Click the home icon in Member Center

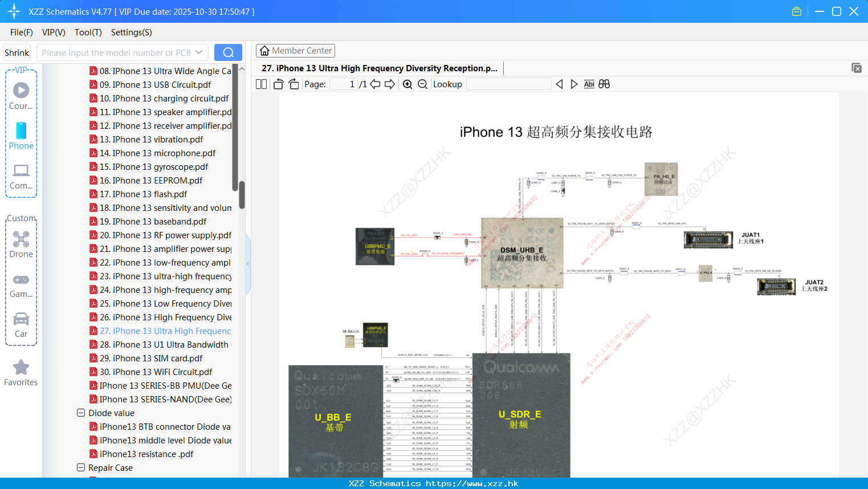[264, 51]
